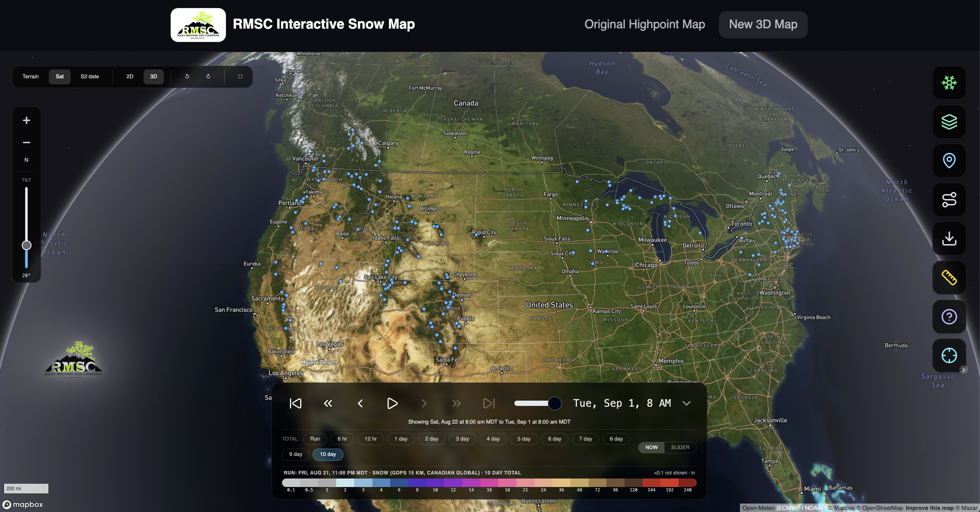Switch to 2D view
The width and height of the screenshot is (980, 512).
[x=130, y=77]
